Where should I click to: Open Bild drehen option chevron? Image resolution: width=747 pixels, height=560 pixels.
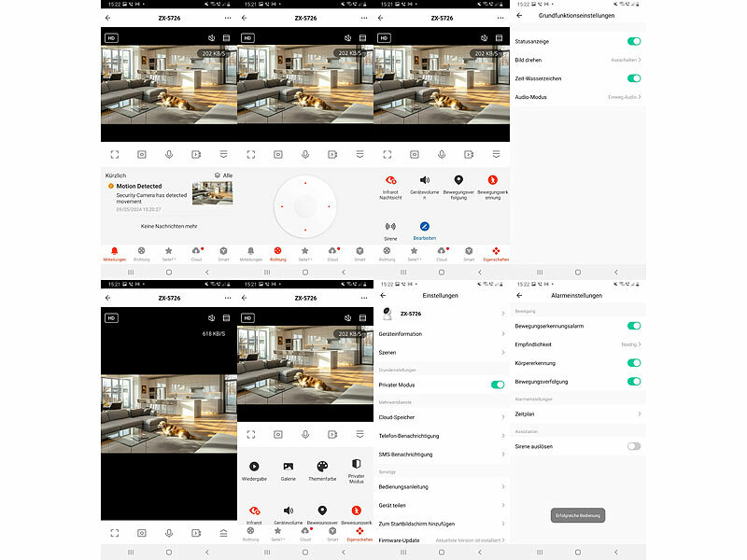coord(640,60)
